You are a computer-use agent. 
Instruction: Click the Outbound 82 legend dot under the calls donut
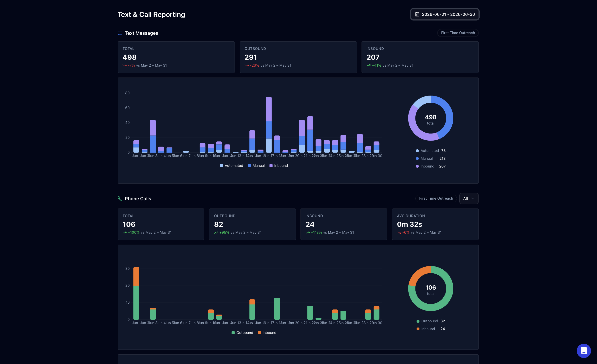coord(418,321)
